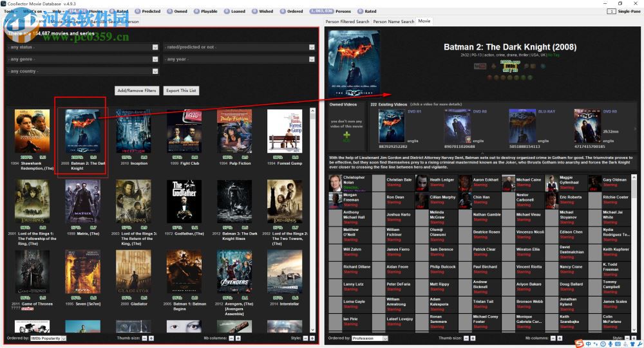Toggle the Single-Pane checkbox

pyautogui.click(x=611, y=12)
